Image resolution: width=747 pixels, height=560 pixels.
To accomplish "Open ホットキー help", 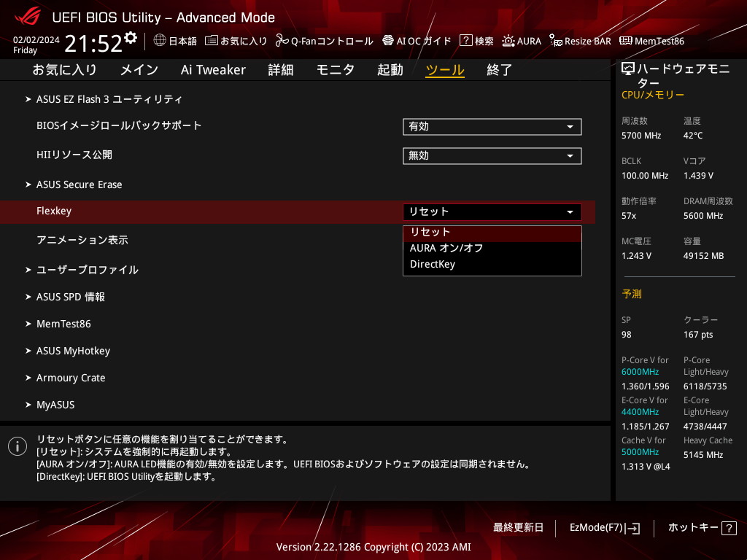I will click(693, 528).
